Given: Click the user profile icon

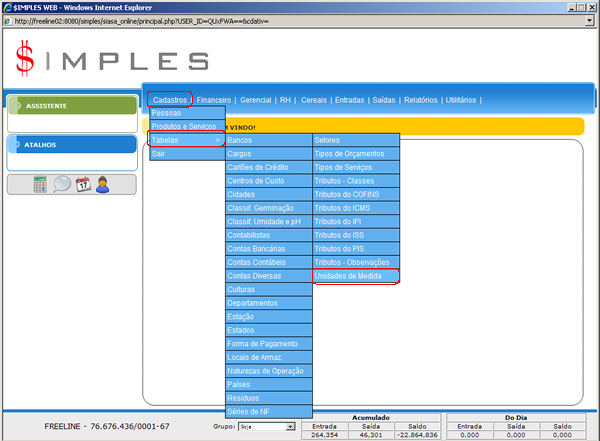Looking at the screenshot, I should tap(103, 184).
